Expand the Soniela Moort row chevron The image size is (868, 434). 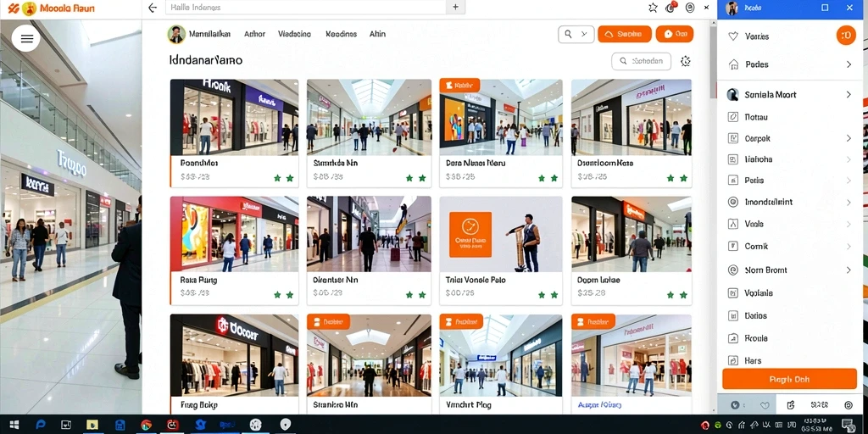click(x=849, y=95)
